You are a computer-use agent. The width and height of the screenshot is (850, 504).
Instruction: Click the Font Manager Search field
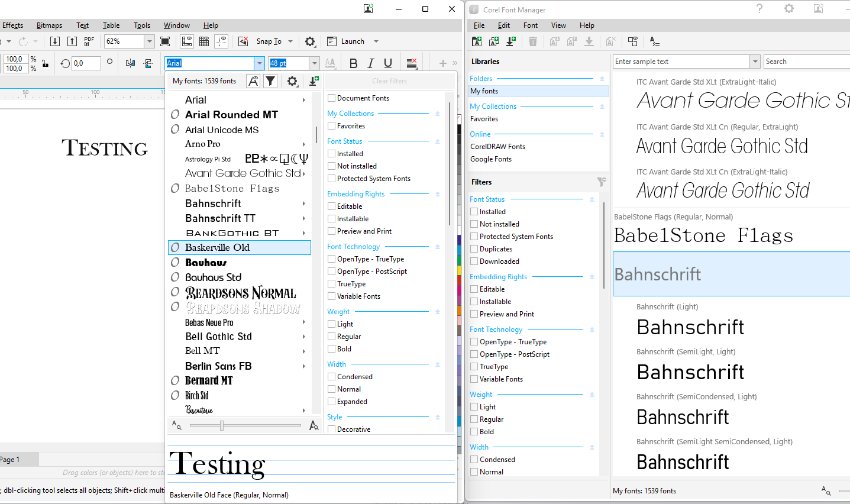click(806, 62)
